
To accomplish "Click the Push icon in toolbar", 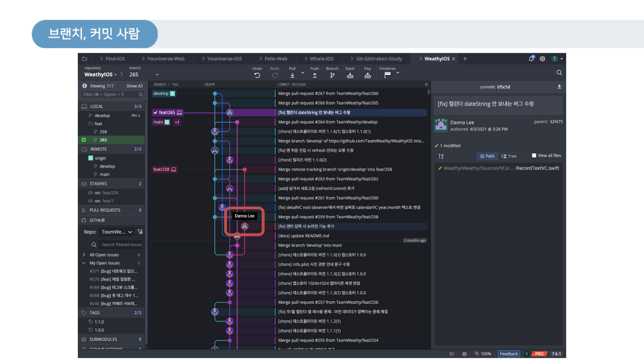I will pos(314,75).
